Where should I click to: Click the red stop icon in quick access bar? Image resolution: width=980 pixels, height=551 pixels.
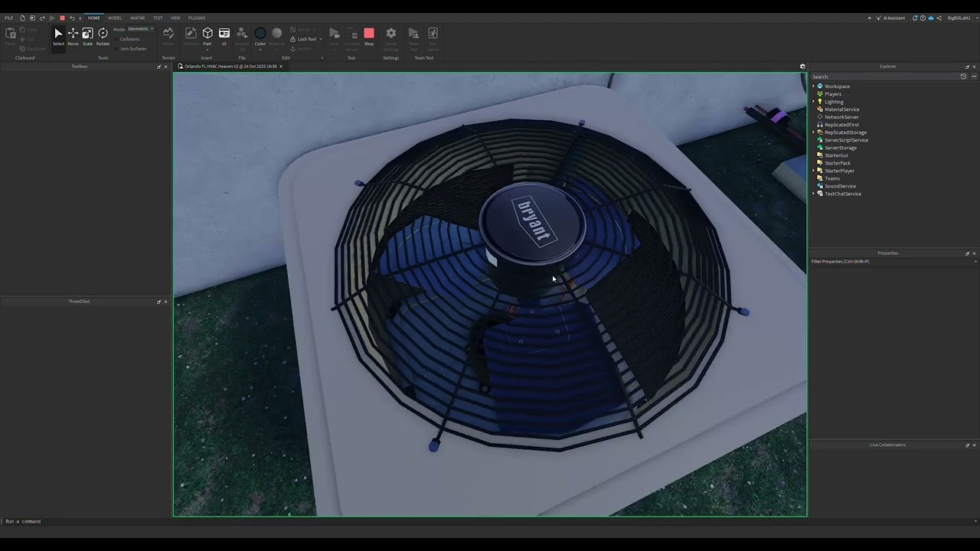[x=62, y=18]
